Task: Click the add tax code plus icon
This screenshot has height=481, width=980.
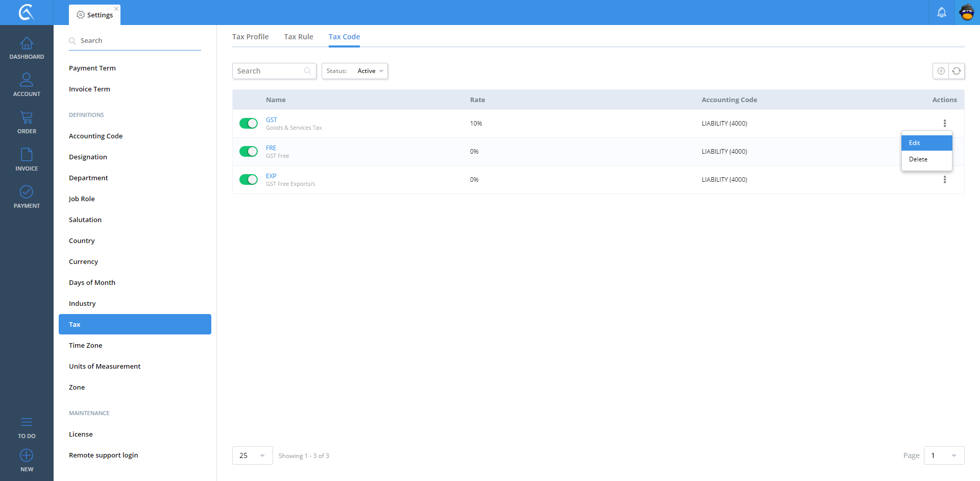Action: [941, 71]
